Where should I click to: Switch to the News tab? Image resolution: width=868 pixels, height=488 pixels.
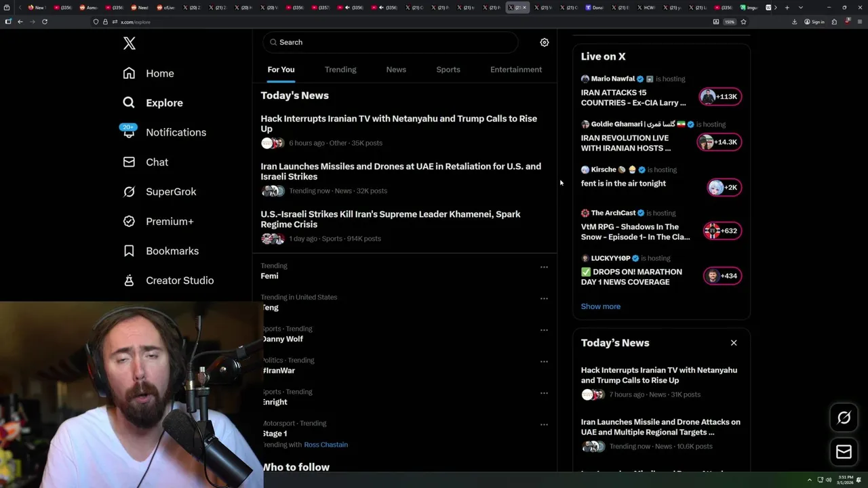396,70
